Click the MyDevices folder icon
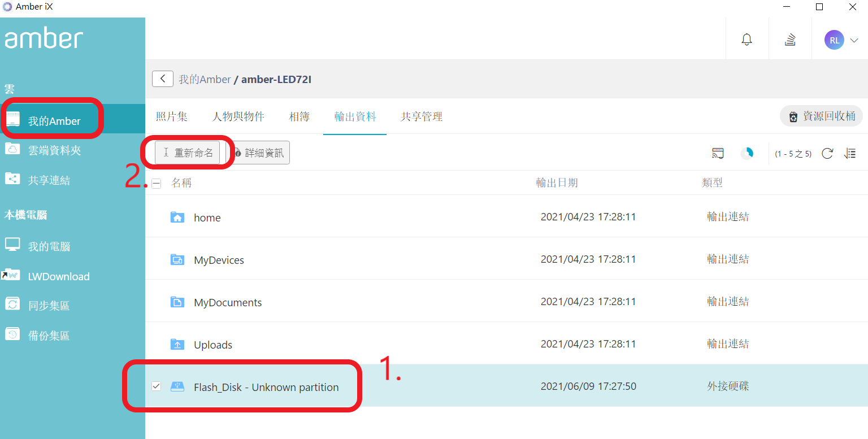 [177, 259]
